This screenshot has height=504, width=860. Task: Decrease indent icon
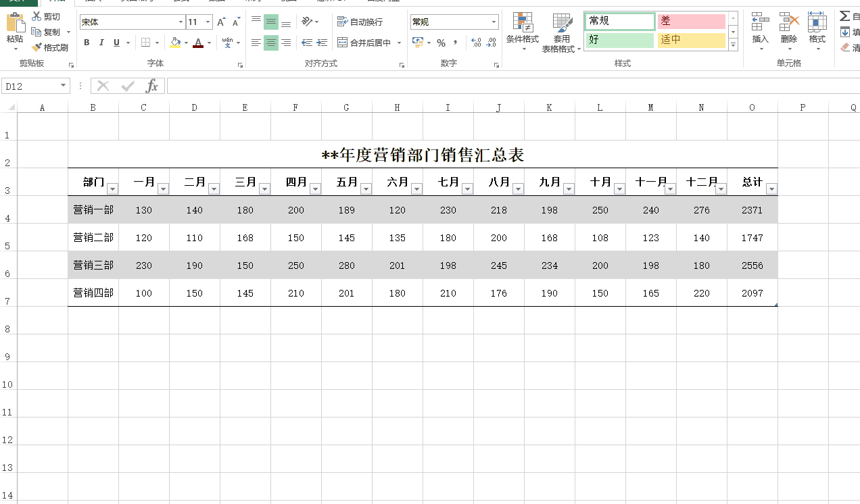[x=307, y=43]
